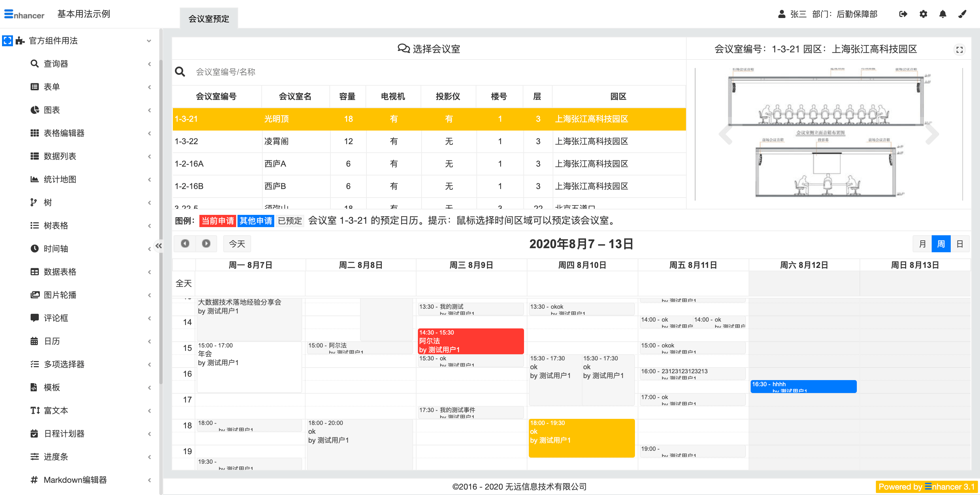This screenshot has width=980, height=495.
Task: Expand the 日历 sidebar item
Action: [x=52, y=341]
